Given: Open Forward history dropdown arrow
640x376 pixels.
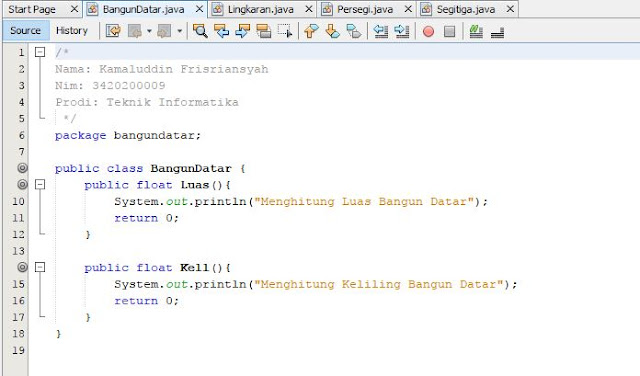Looking at the screenshot, I should (179, 31).
